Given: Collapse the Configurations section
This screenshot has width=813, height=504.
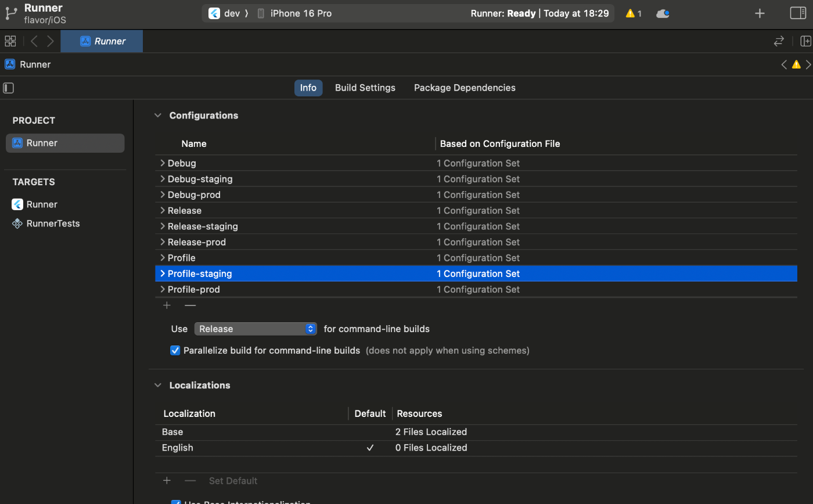Looking at the screenshot, I should click(157, 116).
